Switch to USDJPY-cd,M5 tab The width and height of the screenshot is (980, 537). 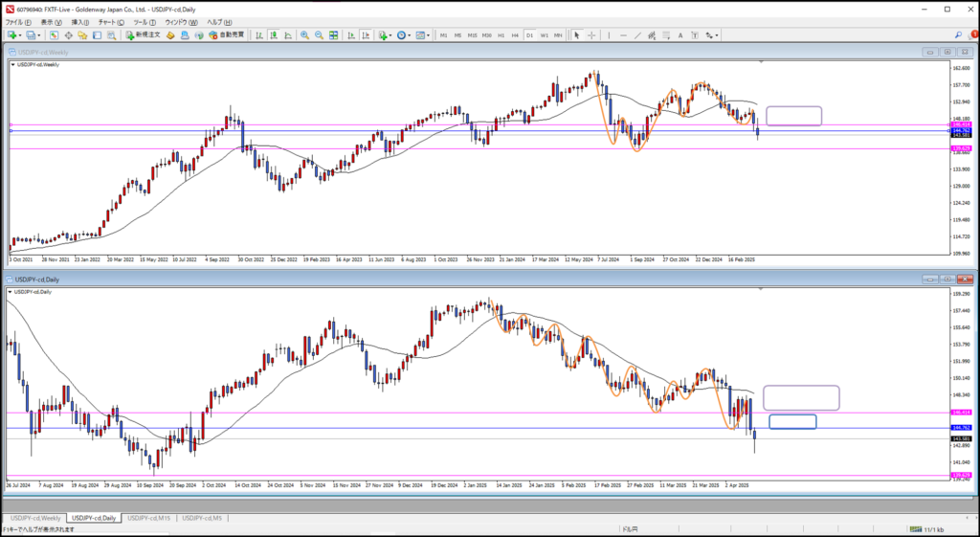point(203,518)
